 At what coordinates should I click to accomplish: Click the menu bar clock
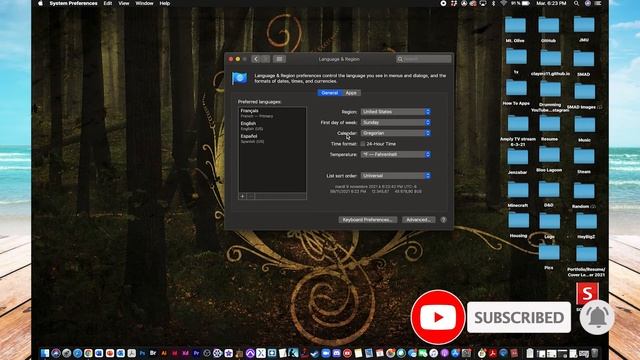(x=551, y=3)
